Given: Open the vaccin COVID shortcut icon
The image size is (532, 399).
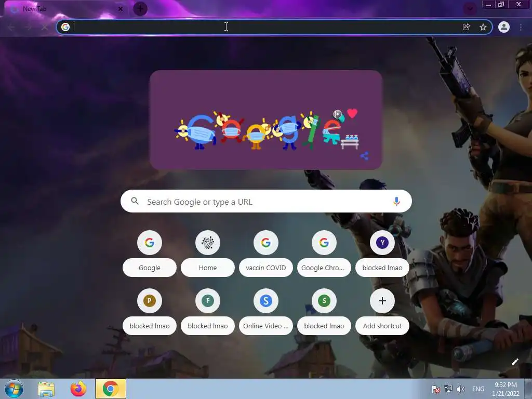Looking at the screenshot, I should 266,242.
